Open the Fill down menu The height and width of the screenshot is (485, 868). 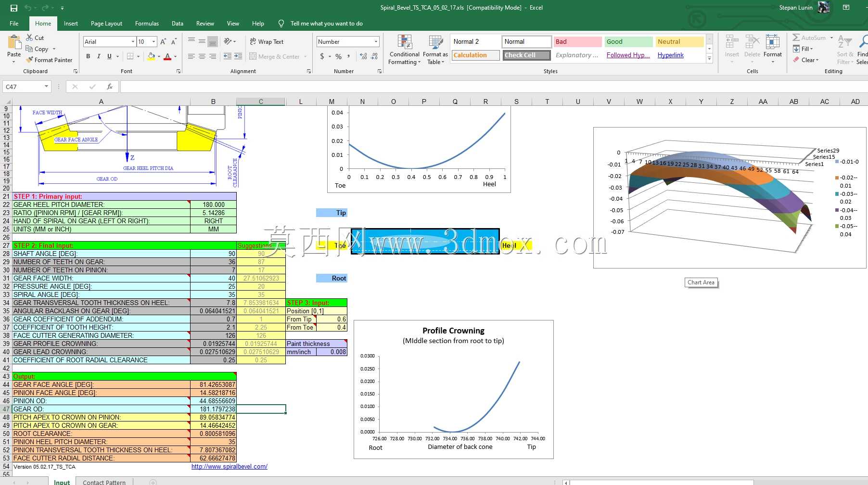point(803,49)
